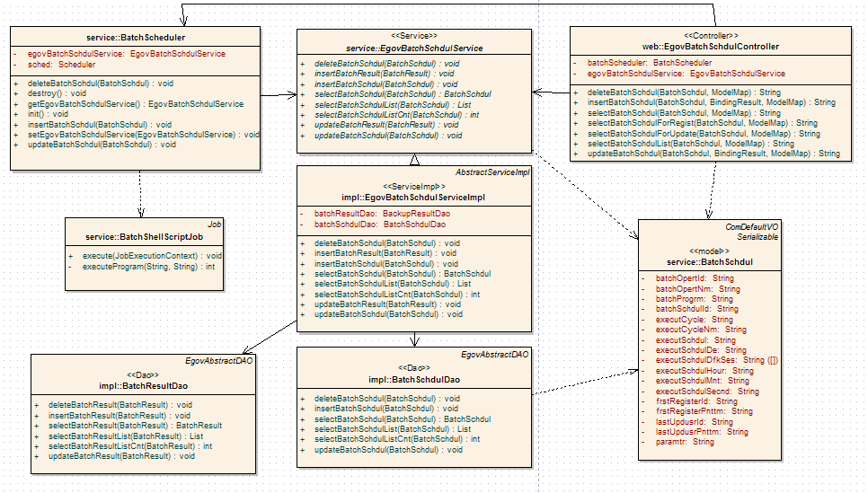Image resolution: width=868 pixels, height=493 pixels.
Task: Click the generalization triangle arrowhead under EgovBatchSchdulService
Action: point(414,160)
